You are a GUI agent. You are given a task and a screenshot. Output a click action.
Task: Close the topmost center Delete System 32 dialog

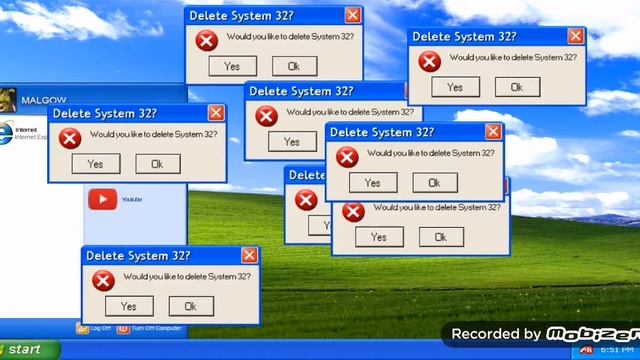353,16
